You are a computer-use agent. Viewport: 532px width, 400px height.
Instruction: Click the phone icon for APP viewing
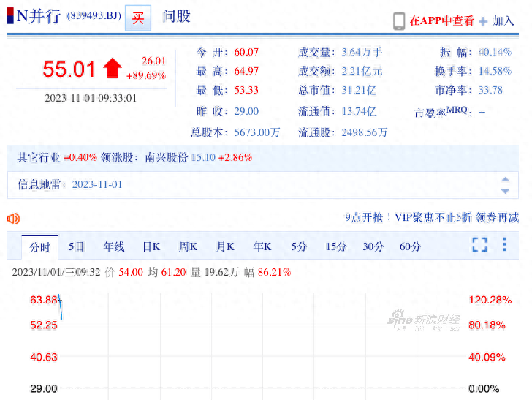(x=399, y=20)
